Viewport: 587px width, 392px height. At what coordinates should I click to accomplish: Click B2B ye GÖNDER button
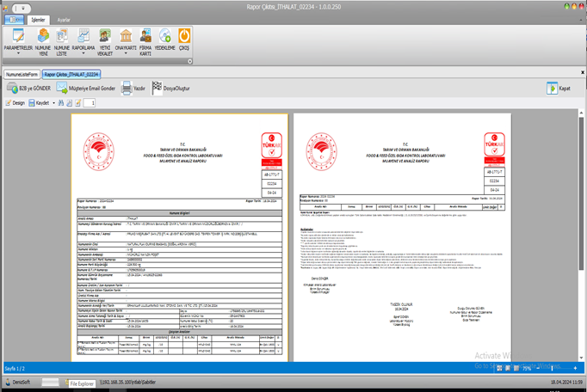[28, 89]
